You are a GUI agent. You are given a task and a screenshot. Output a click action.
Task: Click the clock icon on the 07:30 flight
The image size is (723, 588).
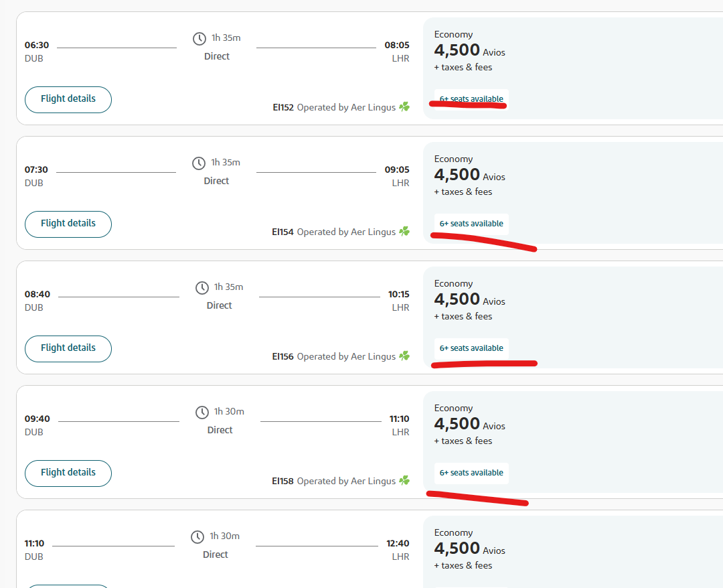(199, 163)
